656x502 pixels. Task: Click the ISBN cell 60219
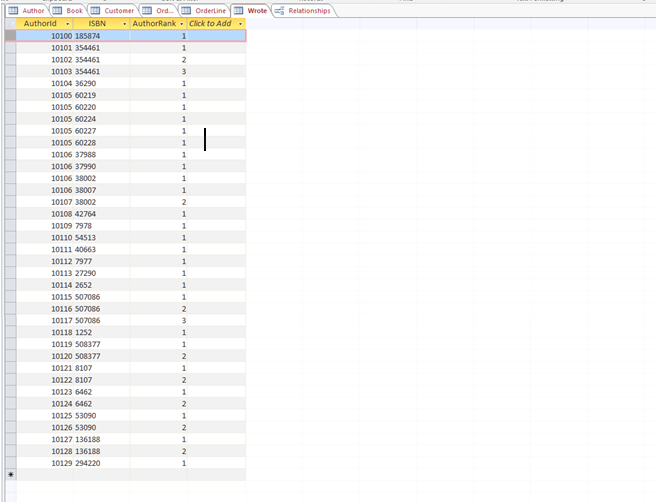click(x=102, y=95)
